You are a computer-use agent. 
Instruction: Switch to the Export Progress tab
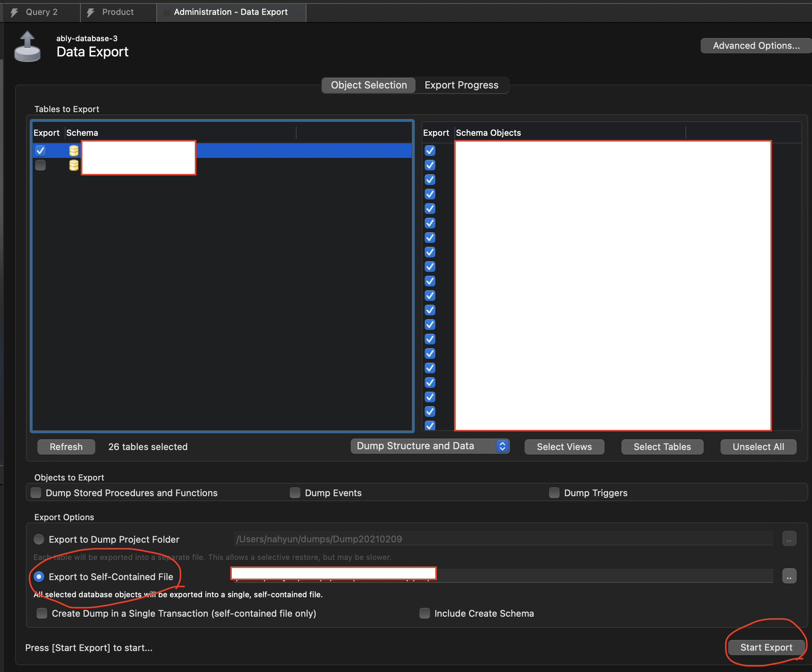[x=461, y=85]
